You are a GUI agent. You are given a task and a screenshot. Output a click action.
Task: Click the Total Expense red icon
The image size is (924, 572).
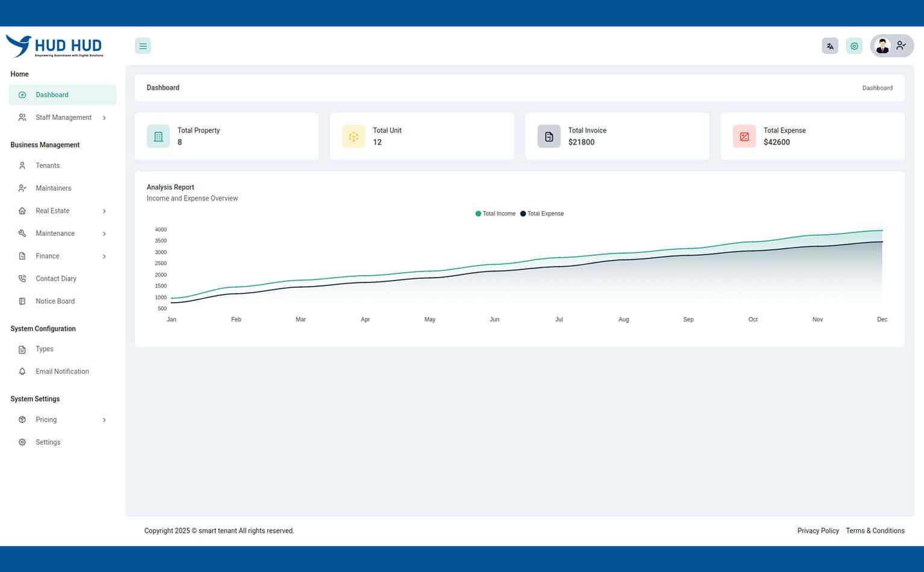[744, 137]
